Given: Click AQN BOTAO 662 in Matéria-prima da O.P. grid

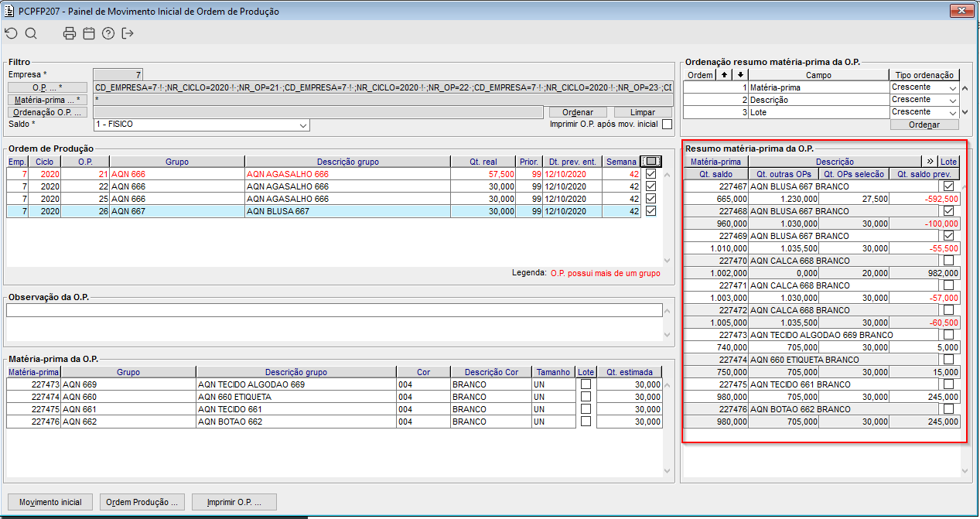Looking at the screenshot, I should 230,422.
